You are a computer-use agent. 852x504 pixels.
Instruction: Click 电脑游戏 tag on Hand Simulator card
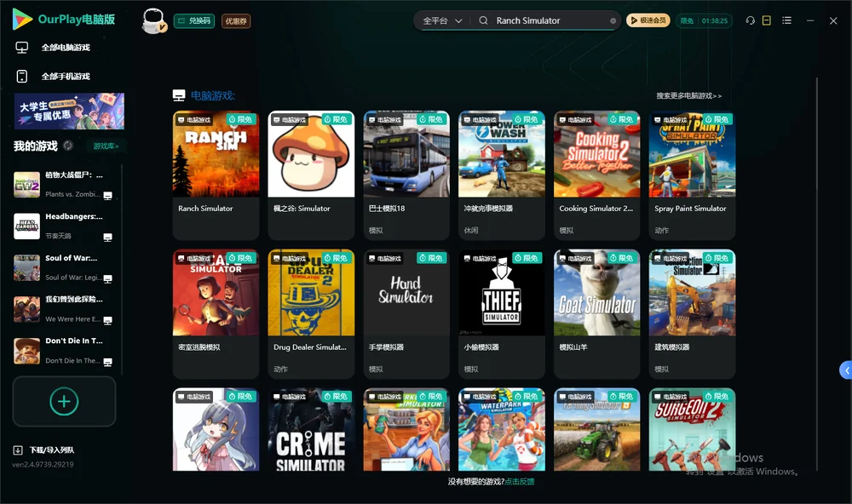[385, 259]
